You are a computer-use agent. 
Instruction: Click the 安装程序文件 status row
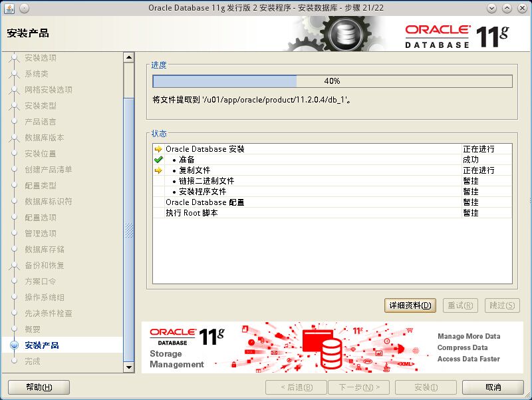coord(332,192)
